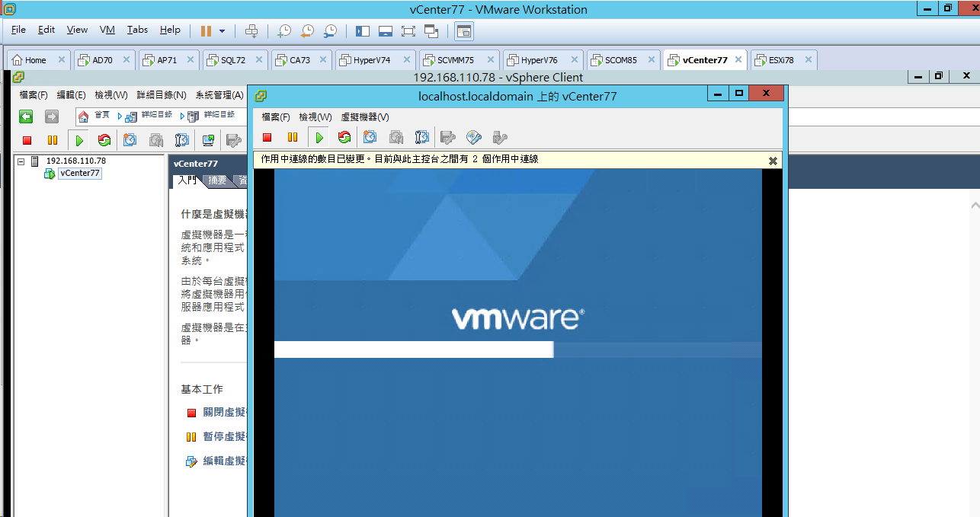Click the console view toolbar icon
Screen dimensions: 980x517
click(x=464, y=31)
